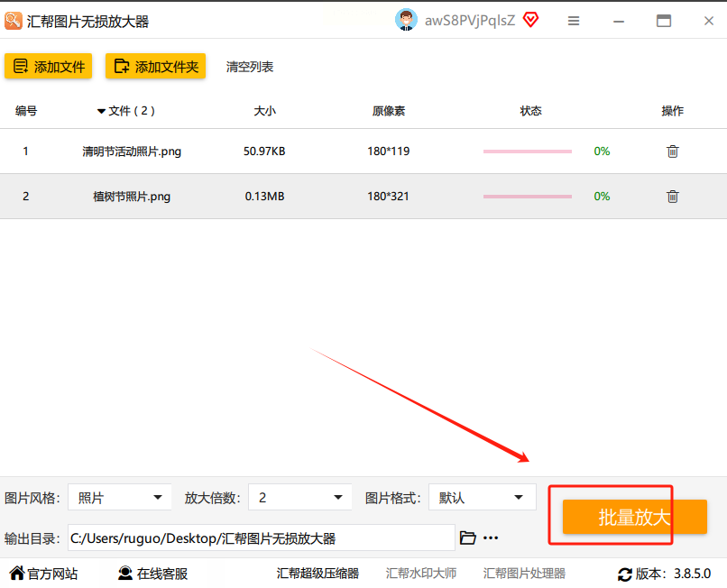The image size is (727, 588).
Task: Sort by the 文件 (2) column header
Action: [x=126, y=111]
